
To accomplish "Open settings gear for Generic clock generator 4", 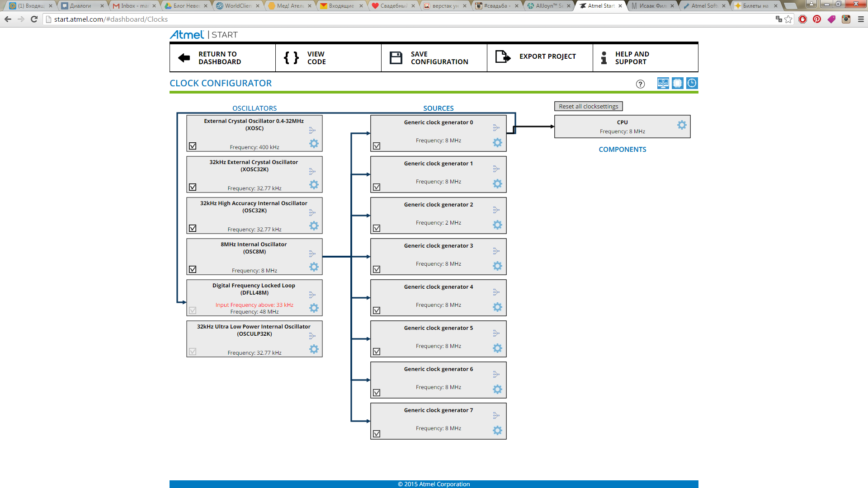I will pos(497,307).
